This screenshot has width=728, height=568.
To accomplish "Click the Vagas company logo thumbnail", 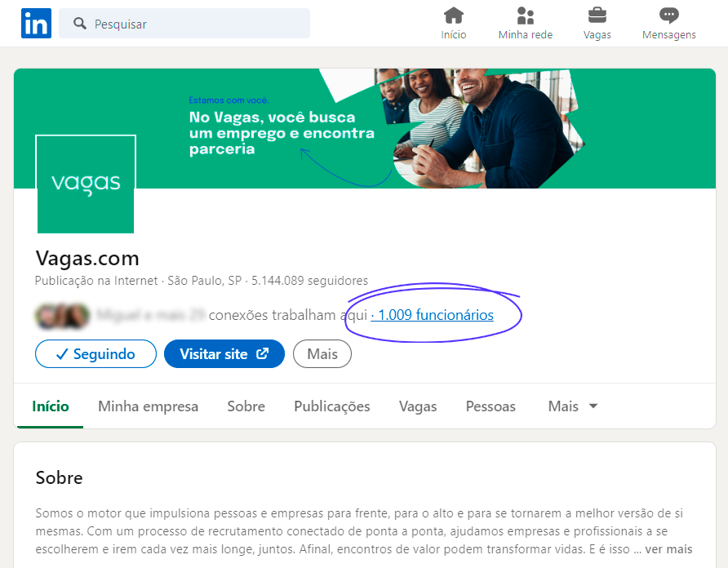I will click(x=86, y=184).
